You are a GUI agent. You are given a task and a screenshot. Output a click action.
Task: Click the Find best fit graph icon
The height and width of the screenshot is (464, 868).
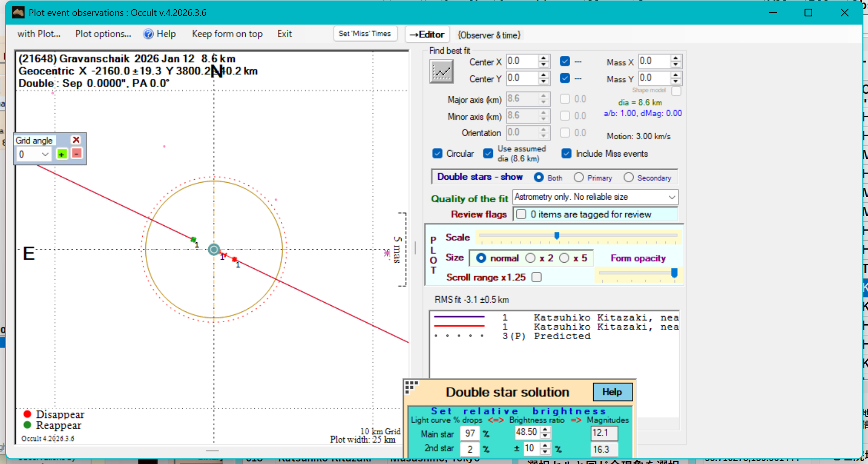click(x=441, y=71)
